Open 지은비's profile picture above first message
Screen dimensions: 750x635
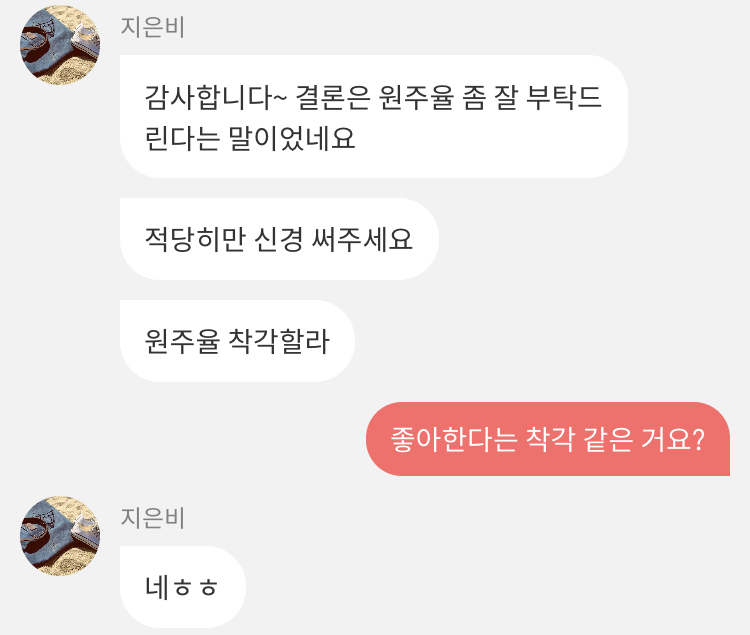pyautogui.click(x=60, y=45)
